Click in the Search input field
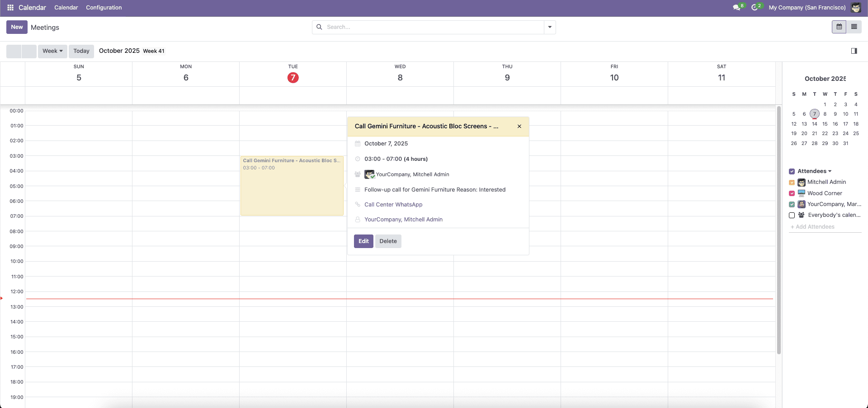The height and width of the screenshot is (408, 868). (x=434, y=27)
